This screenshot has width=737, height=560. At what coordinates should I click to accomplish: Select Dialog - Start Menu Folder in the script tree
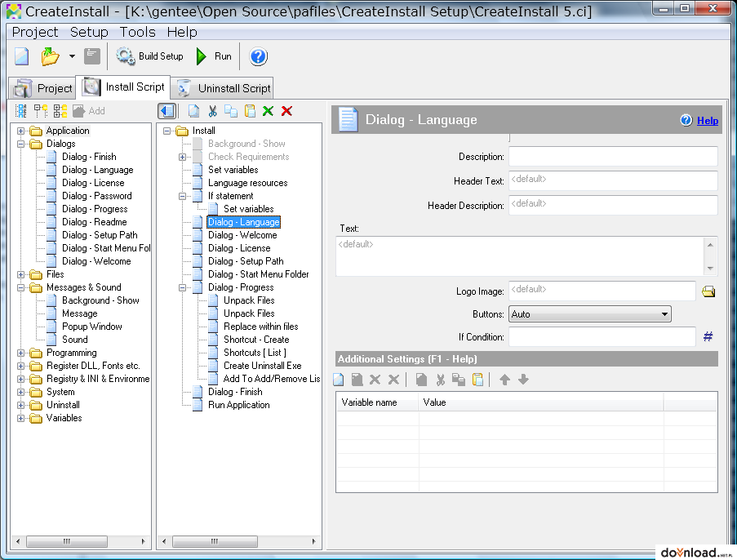coord(259,274)
